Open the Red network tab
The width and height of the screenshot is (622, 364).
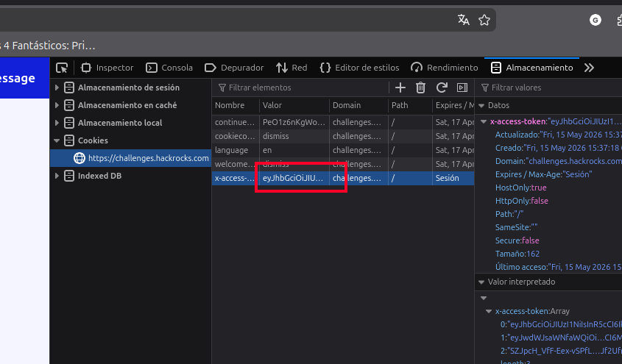tap(291, 68)
